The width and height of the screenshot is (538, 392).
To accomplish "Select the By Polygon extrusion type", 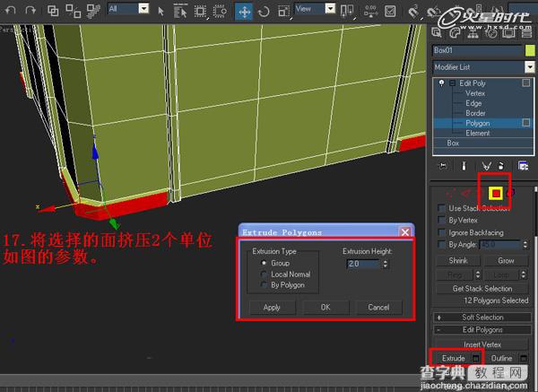I will pyautogui.click(x=264, y=285).
